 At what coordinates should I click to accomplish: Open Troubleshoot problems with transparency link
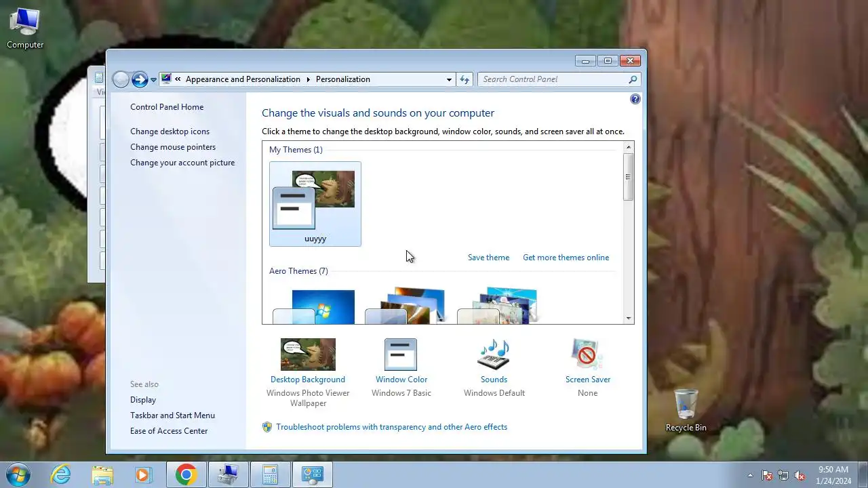tap(391, 427)
